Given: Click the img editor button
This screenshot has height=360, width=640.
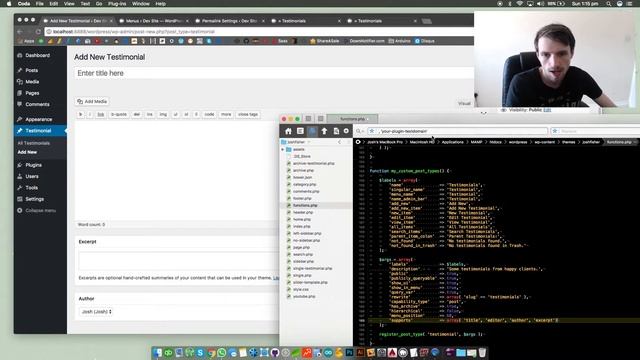Looking at the screenshot, I should coord(163,115).
